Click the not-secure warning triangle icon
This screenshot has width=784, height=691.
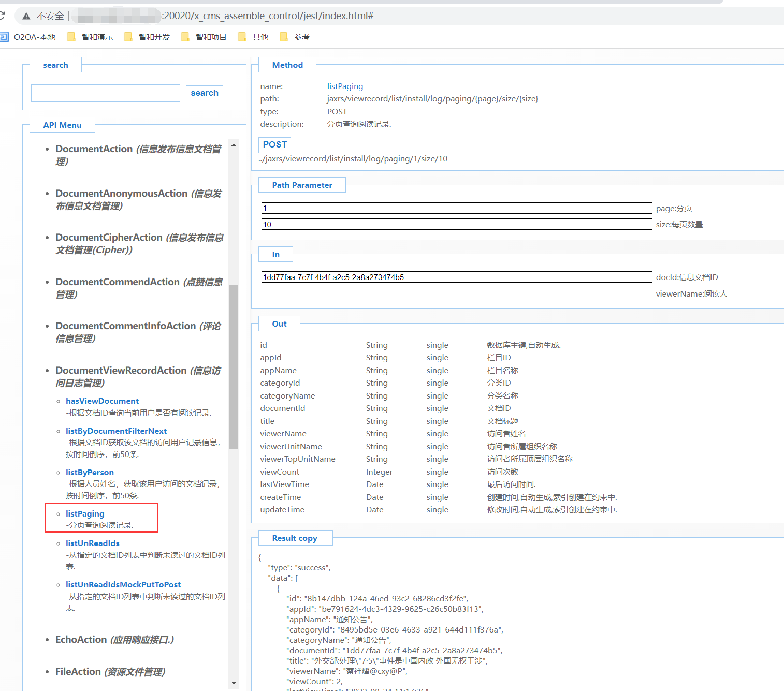tap(26, 16)
